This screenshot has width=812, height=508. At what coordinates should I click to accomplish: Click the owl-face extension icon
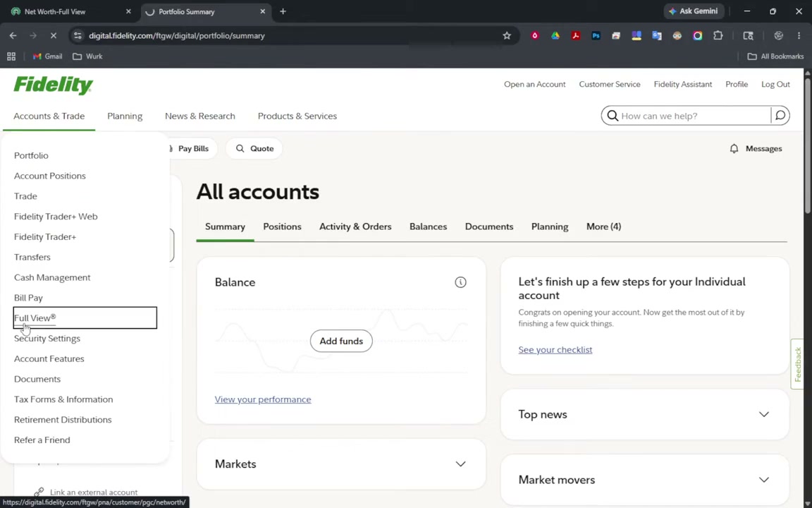pyautogui.click(x=677, y=36)
